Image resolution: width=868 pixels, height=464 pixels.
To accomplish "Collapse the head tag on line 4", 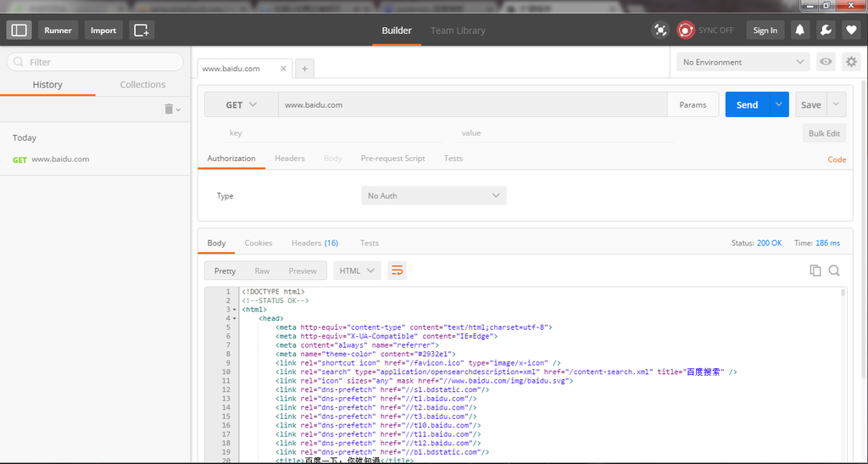I will tap(235, 319).
